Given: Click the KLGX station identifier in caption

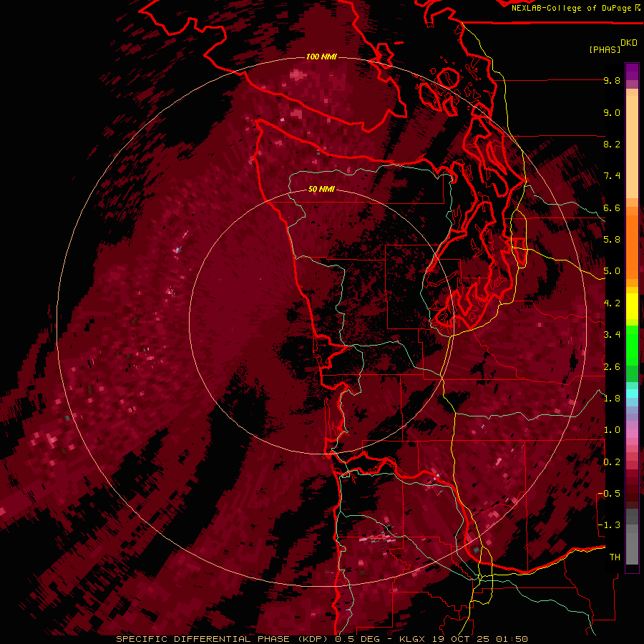Looking at the screenshot, I should (x=414, y=639).
